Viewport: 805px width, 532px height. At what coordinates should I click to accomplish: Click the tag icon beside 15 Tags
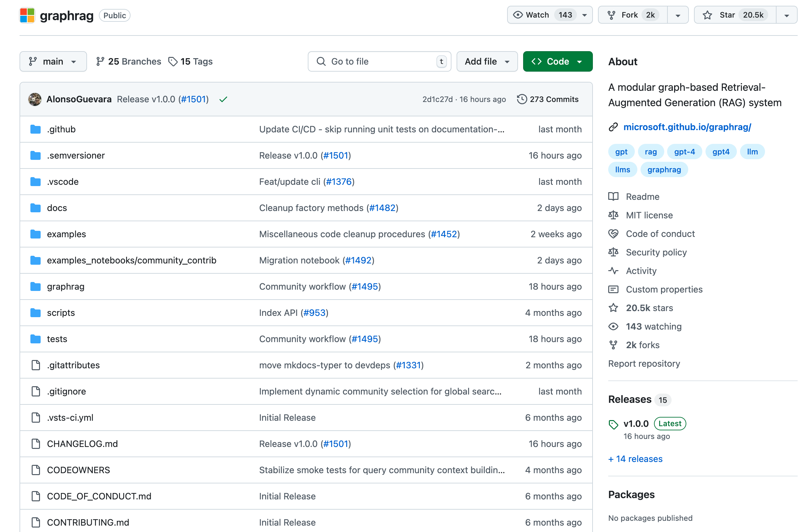pos(173,61)
